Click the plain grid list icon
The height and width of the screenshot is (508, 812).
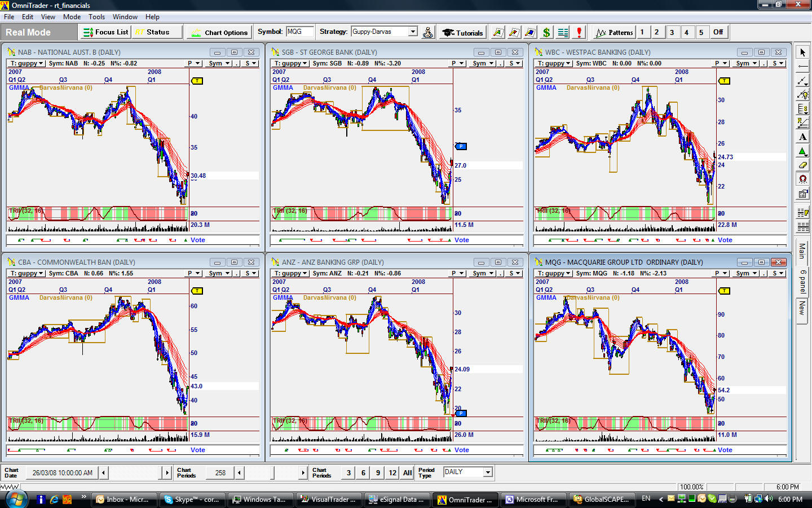click(x=802, y=227)
